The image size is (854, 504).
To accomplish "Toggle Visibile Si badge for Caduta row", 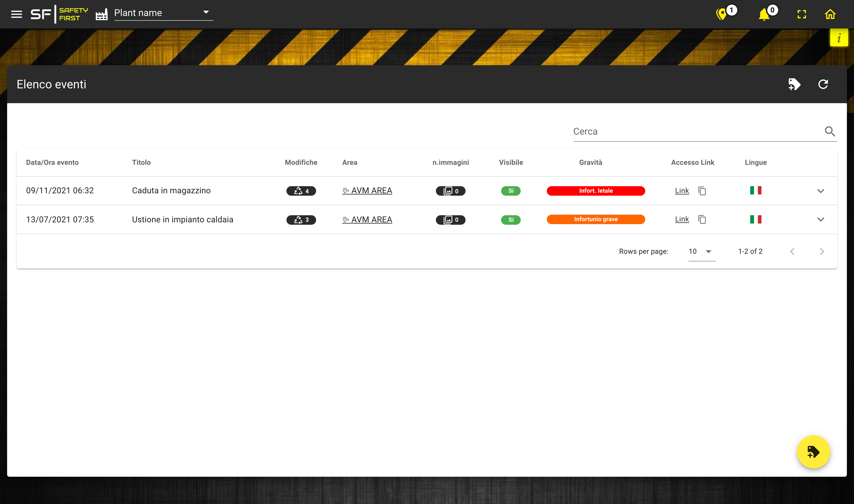I will [x=511, y=191].
